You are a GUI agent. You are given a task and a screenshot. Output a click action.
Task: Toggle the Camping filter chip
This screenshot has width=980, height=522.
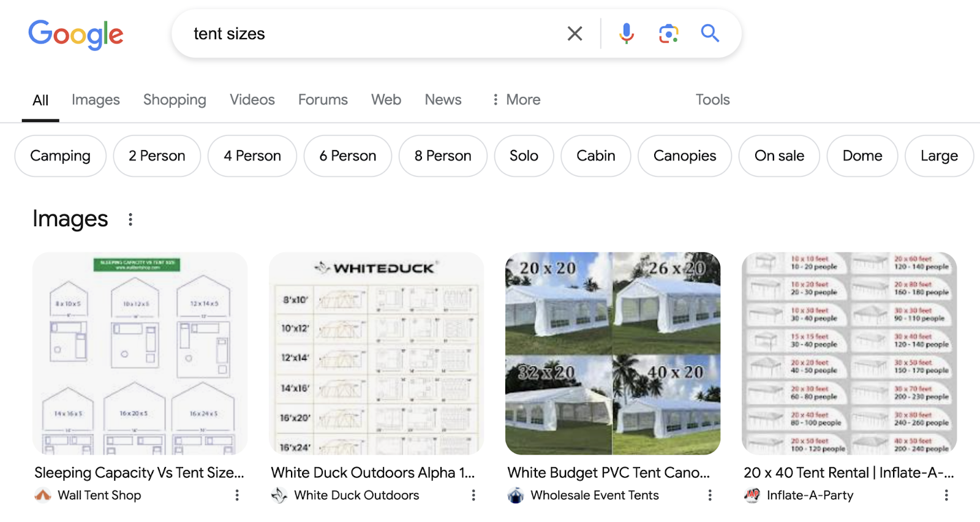coord(60,156)
